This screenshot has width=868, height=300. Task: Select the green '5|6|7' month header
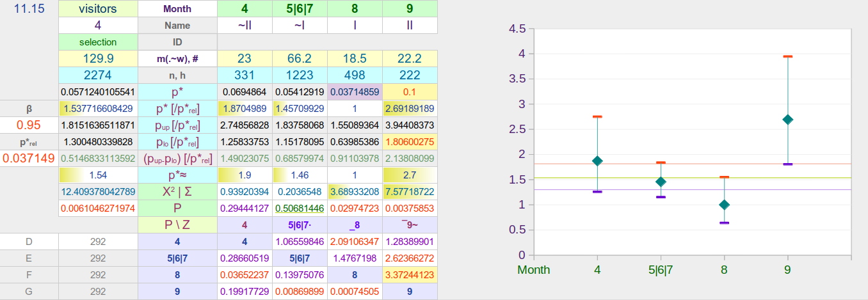point(300,9)
